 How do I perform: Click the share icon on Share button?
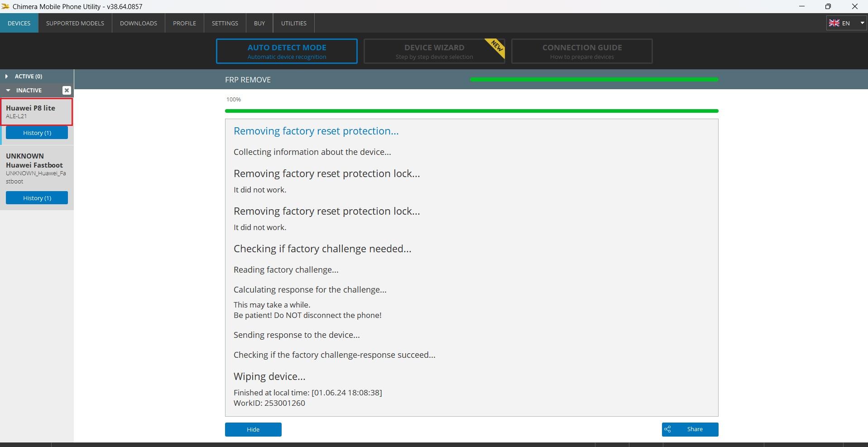(667, 429)
